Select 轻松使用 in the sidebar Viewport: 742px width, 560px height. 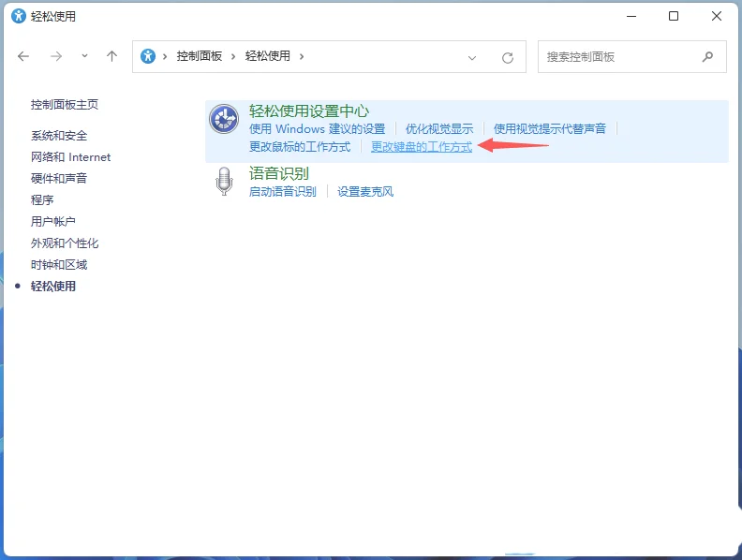pos(53,287)
